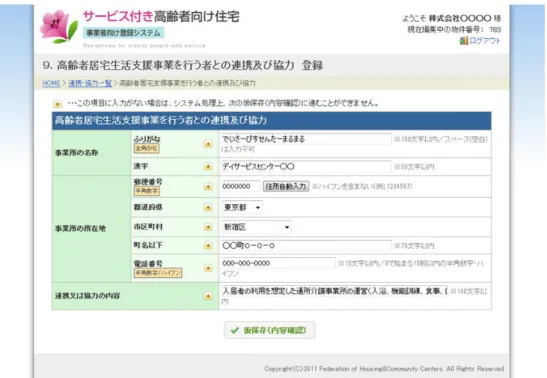Click the required icon in the 町名以下 row
This screenshot has width=547, height=378.
208,246
